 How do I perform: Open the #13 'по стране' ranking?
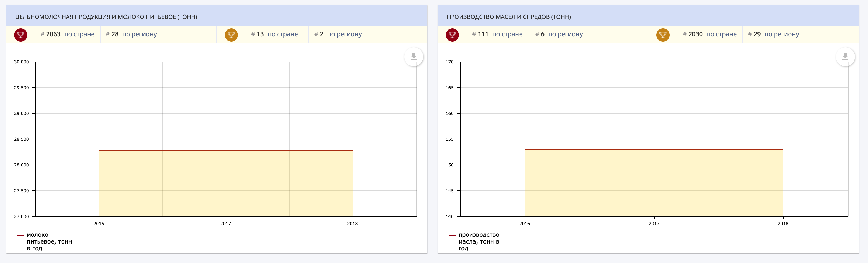(x=274, y=34)
